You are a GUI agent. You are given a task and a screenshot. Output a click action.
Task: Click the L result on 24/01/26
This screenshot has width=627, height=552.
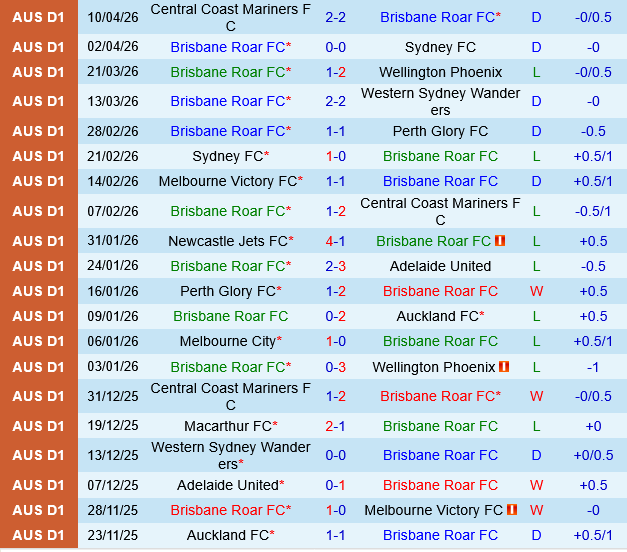(536, 266)
